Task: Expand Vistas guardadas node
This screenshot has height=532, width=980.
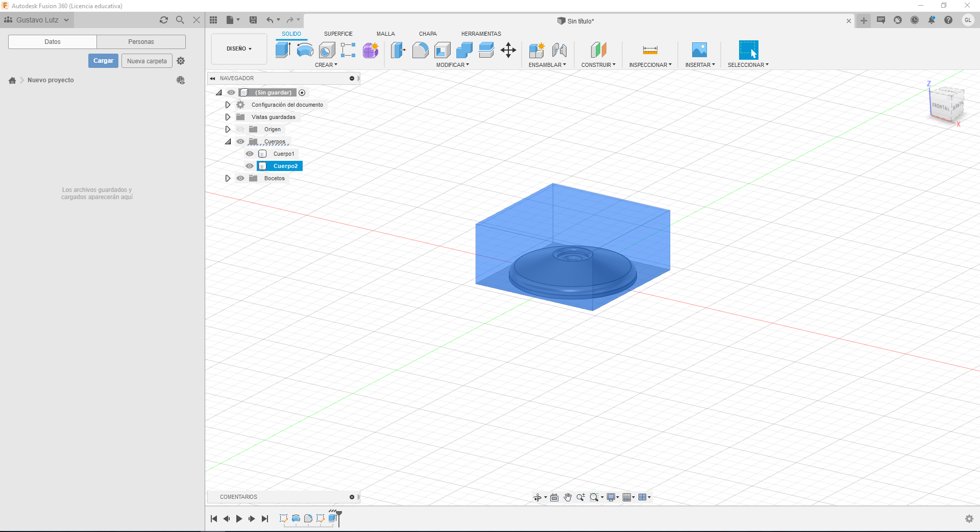Action: tap(228, 117)
